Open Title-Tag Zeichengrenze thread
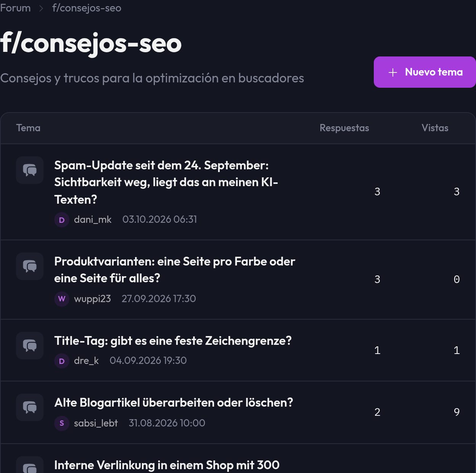 pos(173,341)
